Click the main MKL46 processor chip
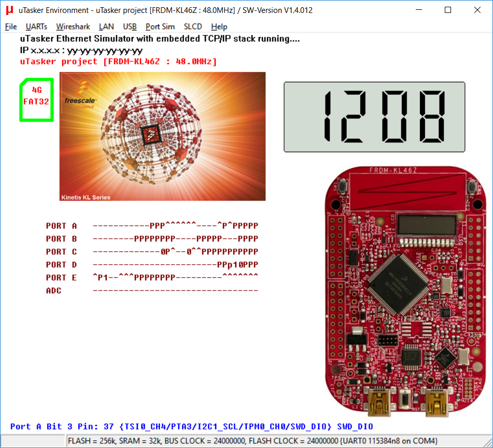The image size is (493, 448). point(398,284)
